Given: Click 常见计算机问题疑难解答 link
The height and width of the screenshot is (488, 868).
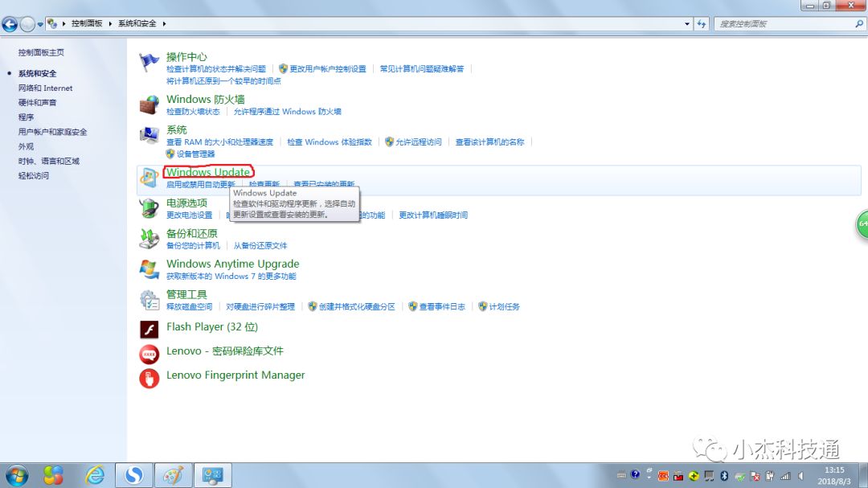Looking at the screenshot, I should point(422,69).
